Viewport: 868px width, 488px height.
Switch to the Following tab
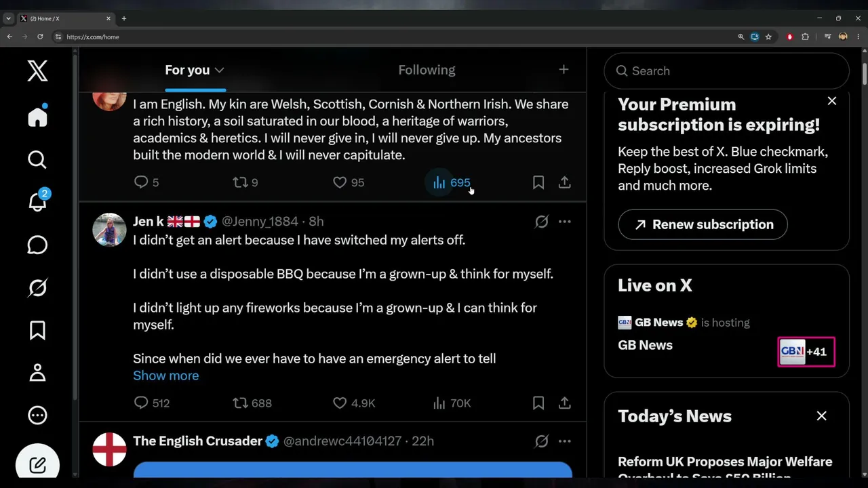(x=427, y=70)
